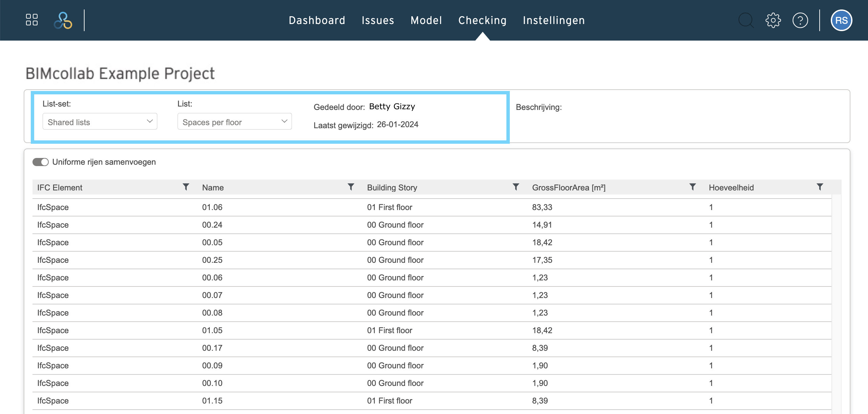Click the table vertical scrollbar
This screenshot has width=868, height=414.
coord(836,303)
